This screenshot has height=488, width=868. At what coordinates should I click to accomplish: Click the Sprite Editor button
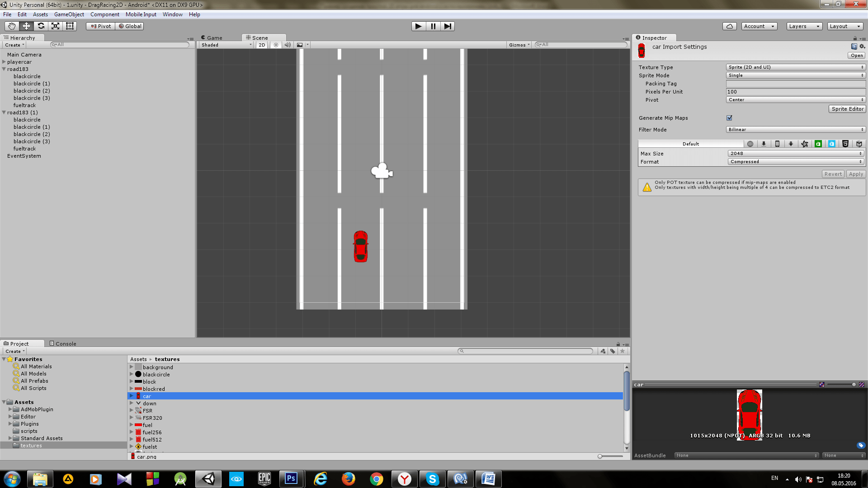coord(847,109)
